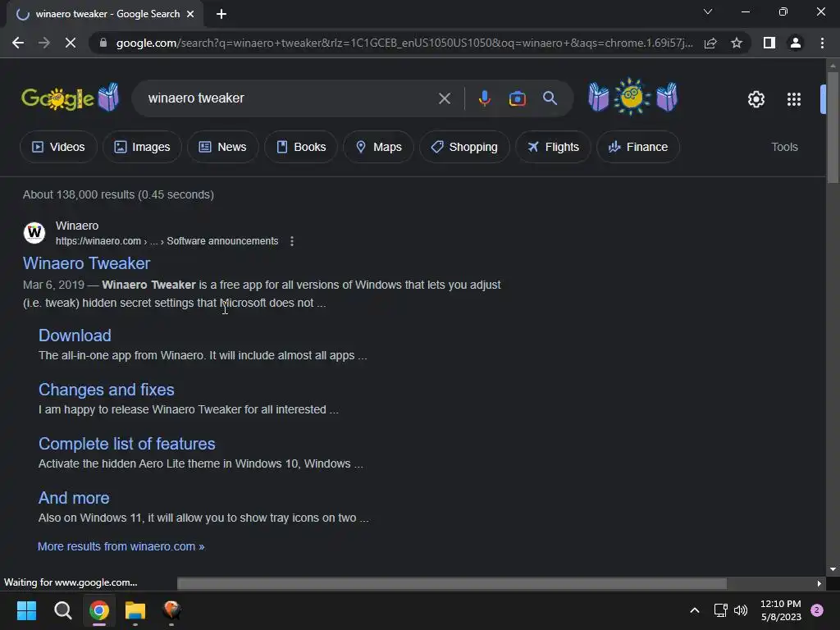Image resolution: width=840 pixels, height=630 pixels.
Task: Open More results from winaero.com
Action: [121, 546]
